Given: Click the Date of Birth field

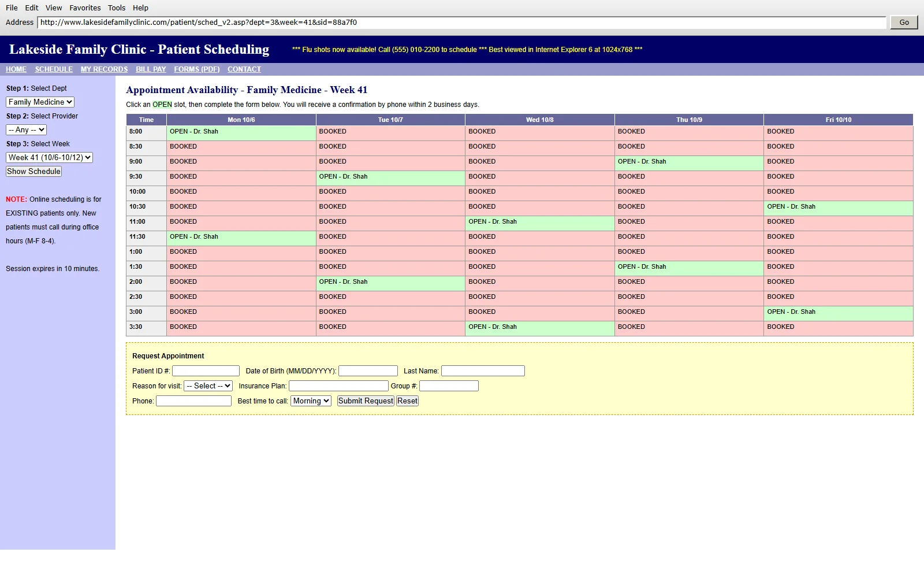Looking at the screenshot, I should pos(368,371).
